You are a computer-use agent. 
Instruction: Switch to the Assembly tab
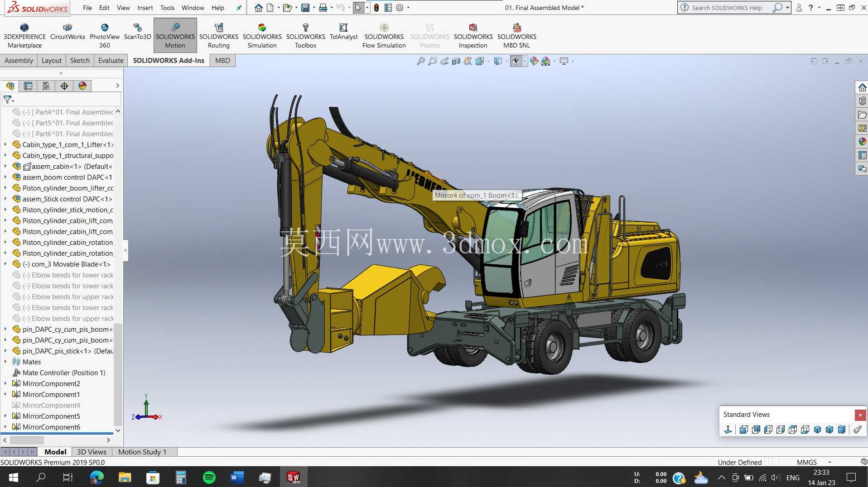pyautogui.click(x=19, y=61)
